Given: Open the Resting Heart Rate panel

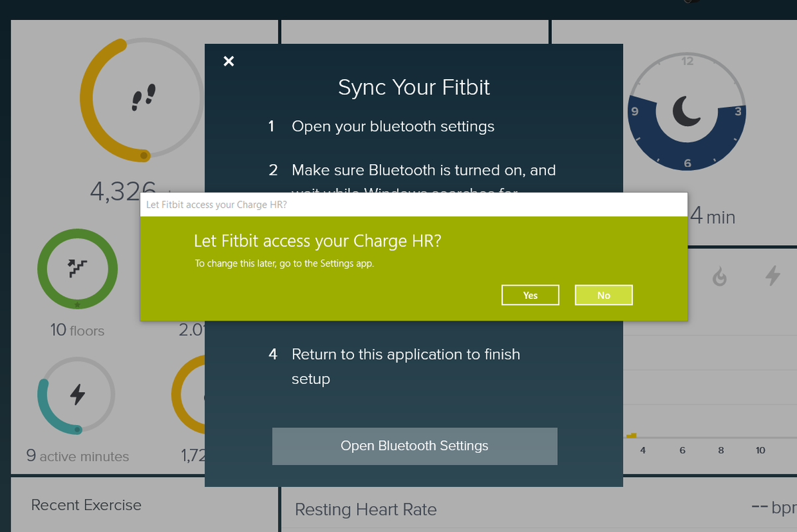Looking at the screenshot, I should (366, 509).
